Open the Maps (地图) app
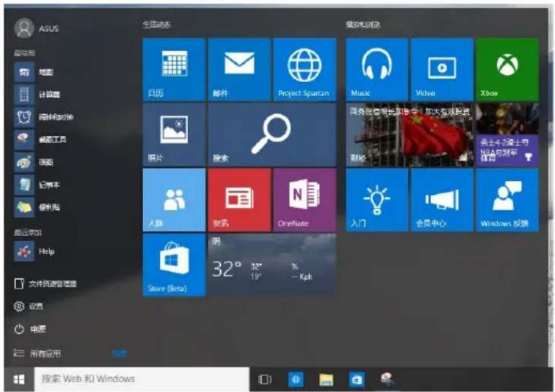Image resolution: width=555 pixels, height=392 pixels. [34, 72]
